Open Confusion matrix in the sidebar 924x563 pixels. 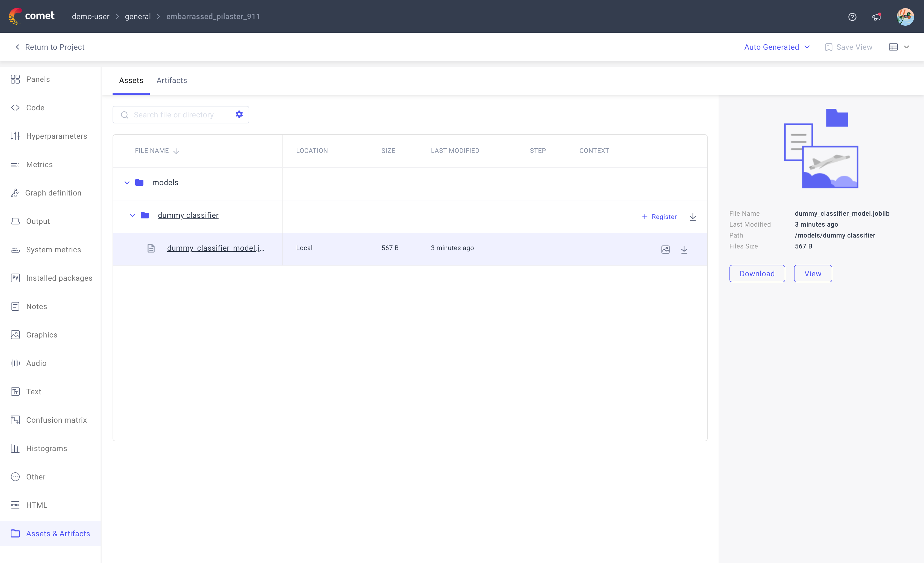pos(56,420)
